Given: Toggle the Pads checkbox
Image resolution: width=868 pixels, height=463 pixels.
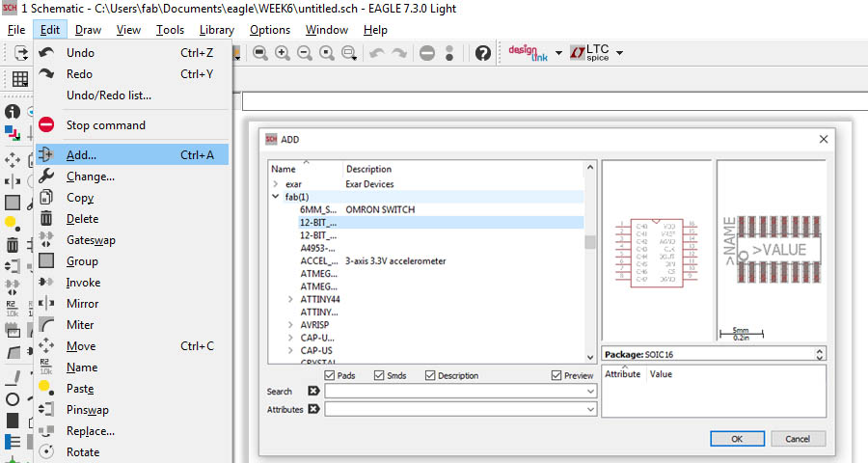Looking at the screenshot, I should pyautogui.click(x=330, y=375).
